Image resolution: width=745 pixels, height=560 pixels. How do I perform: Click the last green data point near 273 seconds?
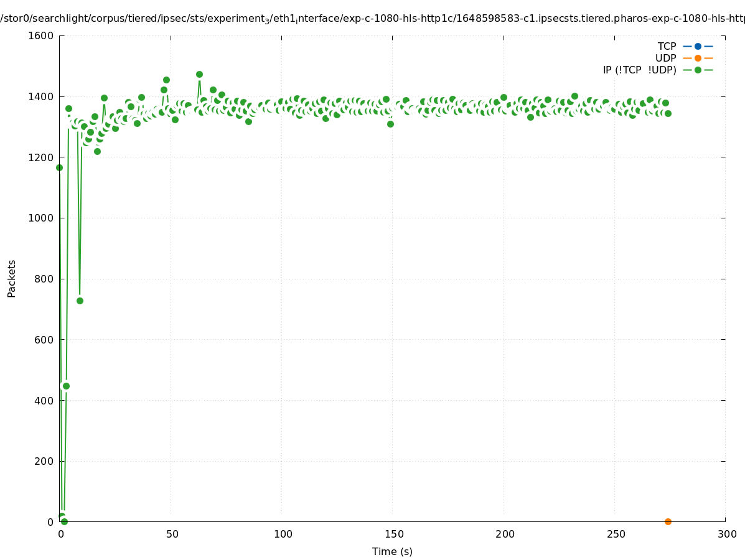click(668, 113)
